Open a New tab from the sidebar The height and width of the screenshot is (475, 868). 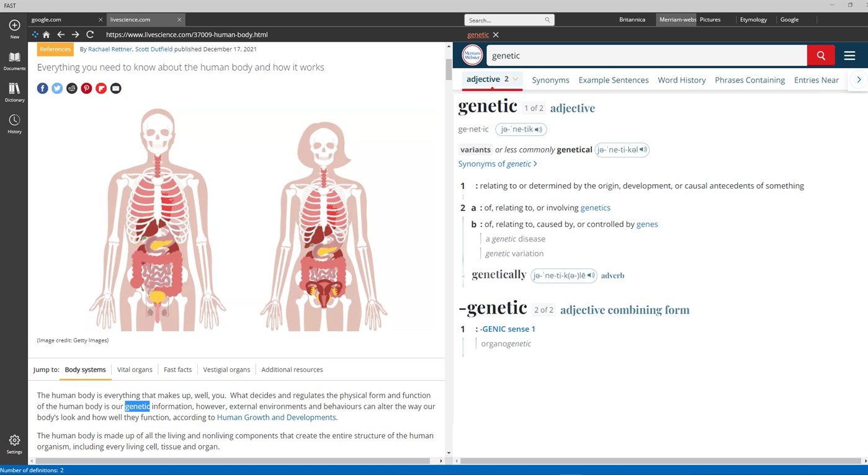pos(14,29)
